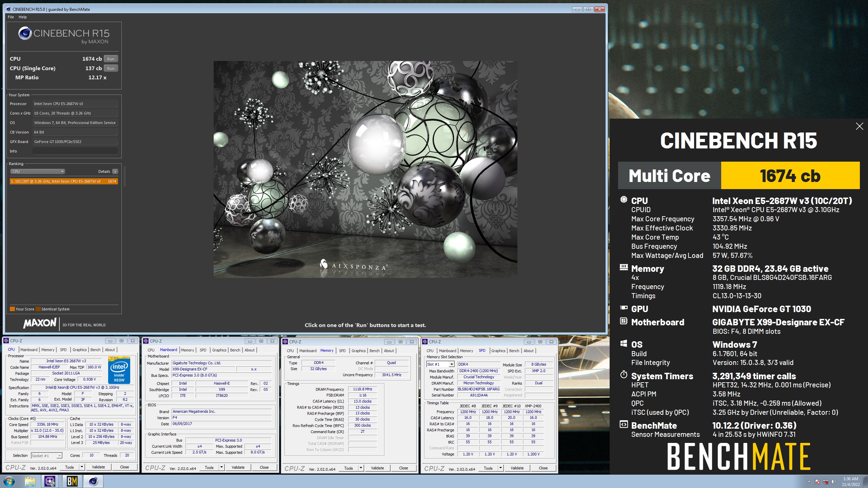The image size is (868, 488).
Task: Click the MAXON logo at bottom left
Action: 40,323
